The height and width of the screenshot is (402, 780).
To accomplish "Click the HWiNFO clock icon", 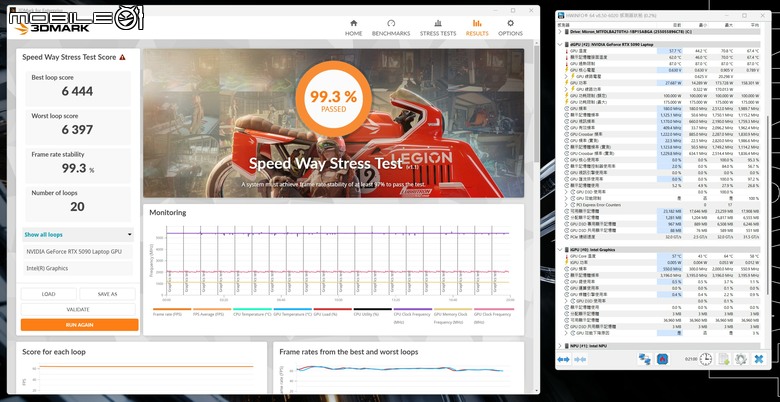I will pyautogui.click(x=706, y=359).
